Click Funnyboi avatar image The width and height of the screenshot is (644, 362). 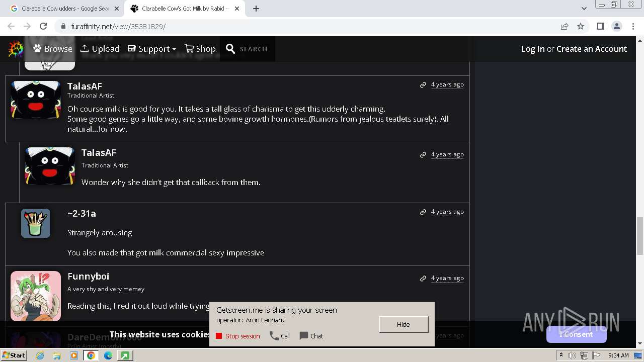click(36, 296)
